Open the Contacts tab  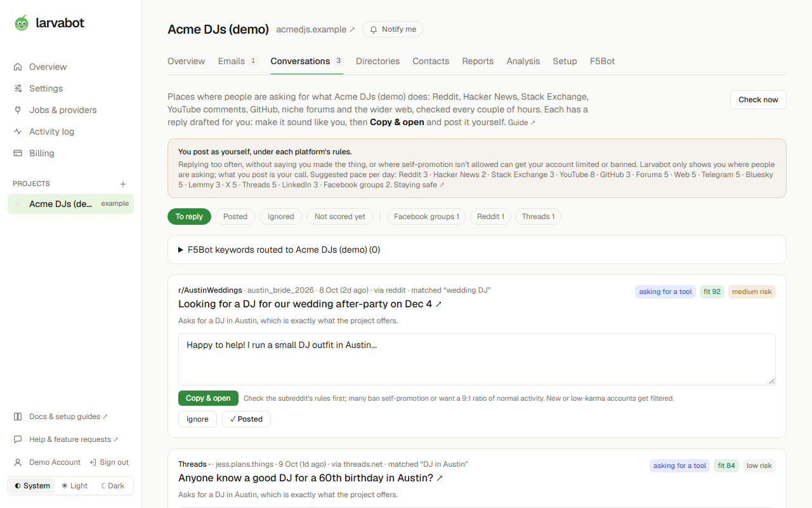[x=431, y=61]
